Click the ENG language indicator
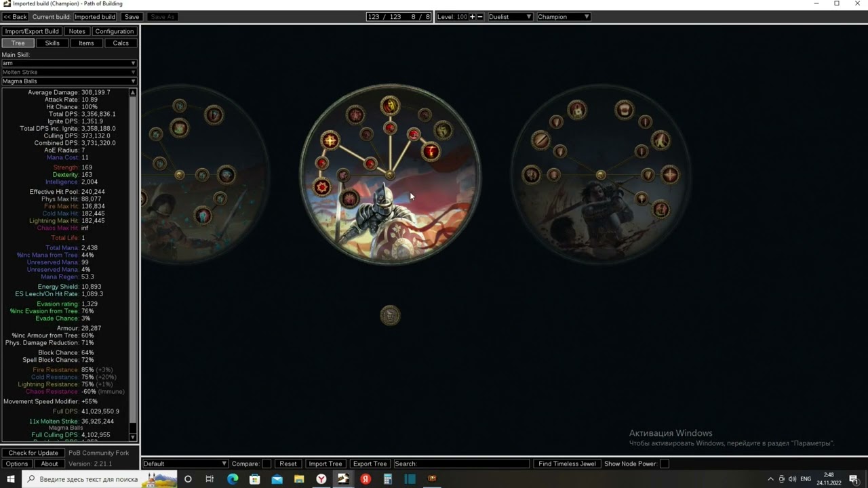This screenshot has width=868, height=488. click(x=806, y=479)
